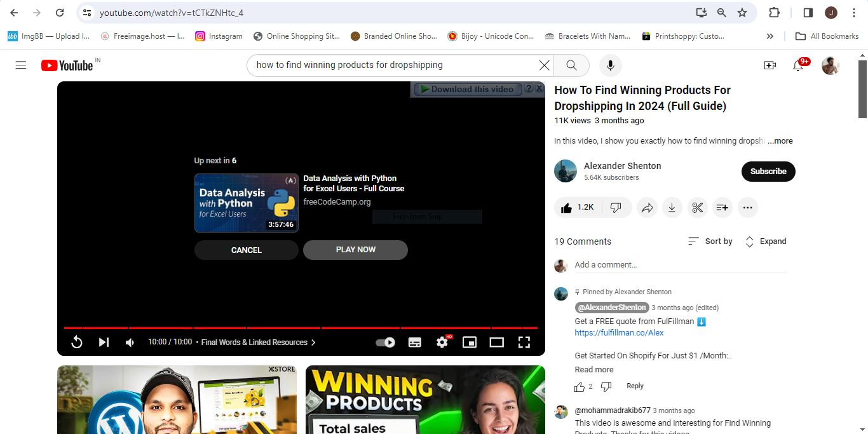Bookmark this page with the star icon
The width and height of the screenshot is (868, 434).
pyautogui.click(x=742, y=13)
